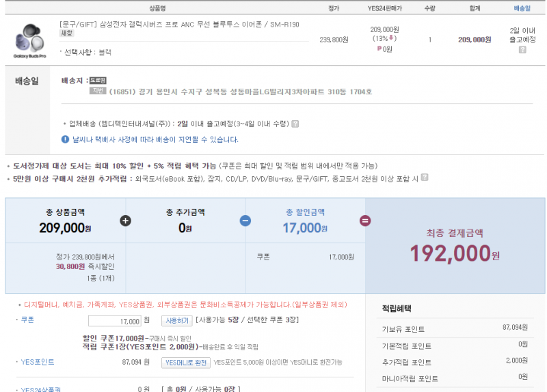Open help icon after 2천원 추가적립 notice

pos(424,178)
